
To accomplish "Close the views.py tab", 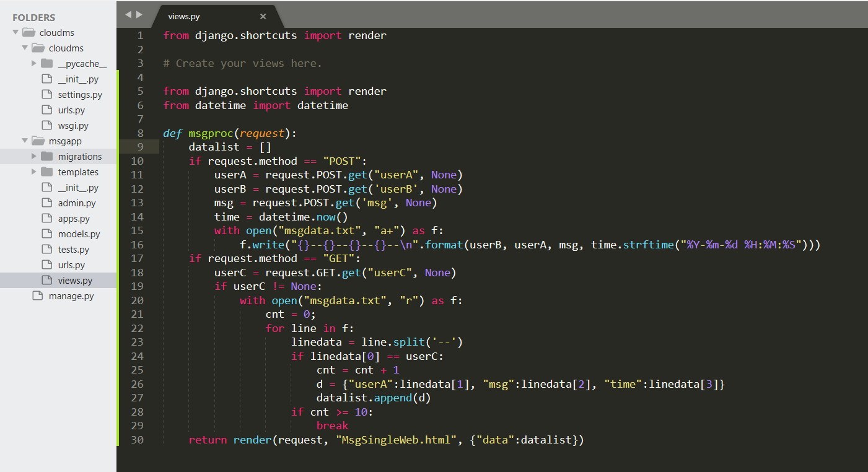I will tap(263, 17).
